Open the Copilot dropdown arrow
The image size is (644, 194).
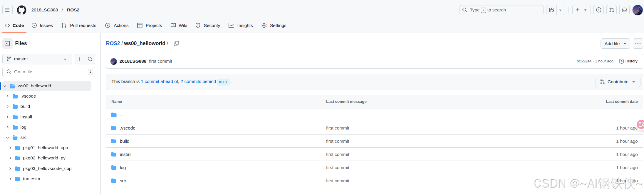pyautogui.click(x=560, y=10)
